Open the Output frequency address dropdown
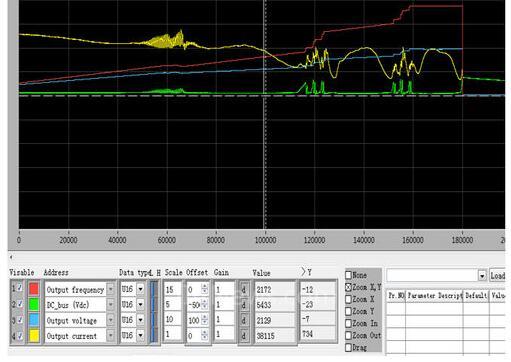 point(111,289)
